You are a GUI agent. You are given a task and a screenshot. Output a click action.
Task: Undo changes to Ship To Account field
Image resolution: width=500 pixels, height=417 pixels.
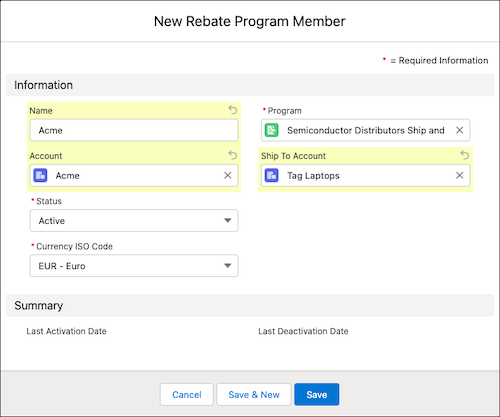pos(465,155)
